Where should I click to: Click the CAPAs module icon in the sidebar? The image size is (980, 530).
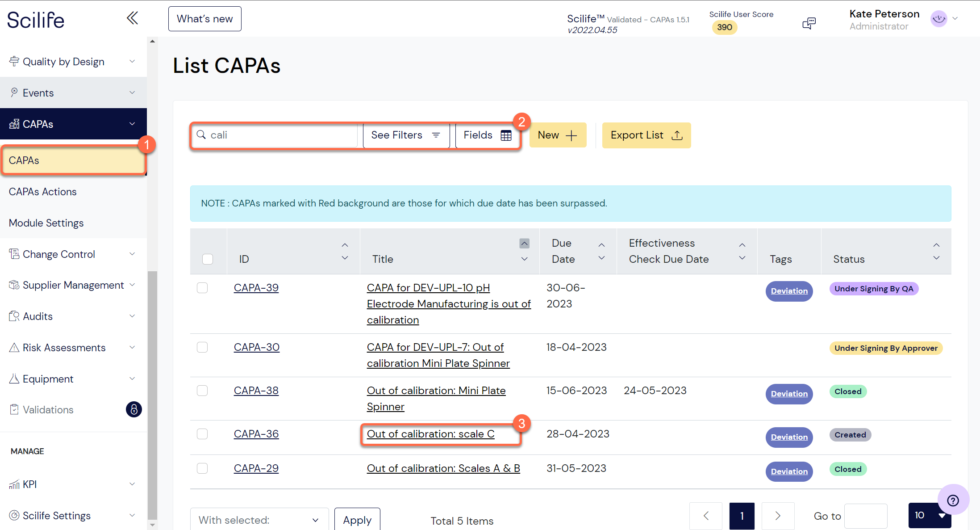(14, 124)
